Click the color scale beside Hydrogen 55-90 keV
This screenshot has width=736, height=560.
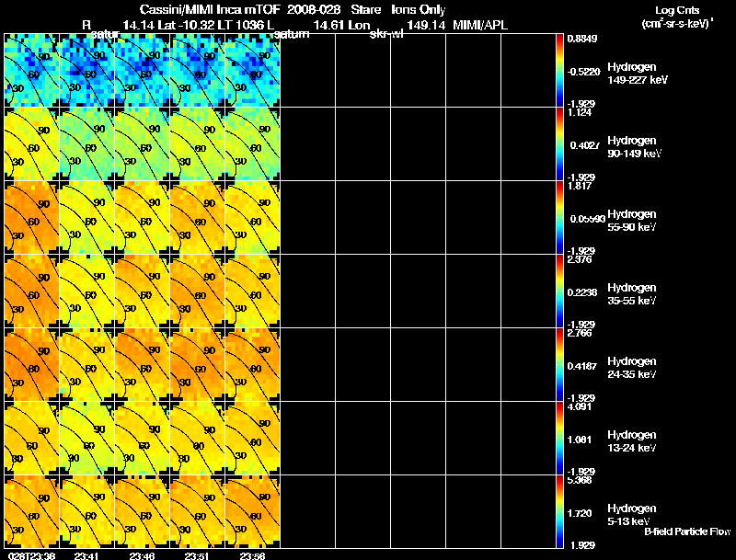(x=559, y=218)
